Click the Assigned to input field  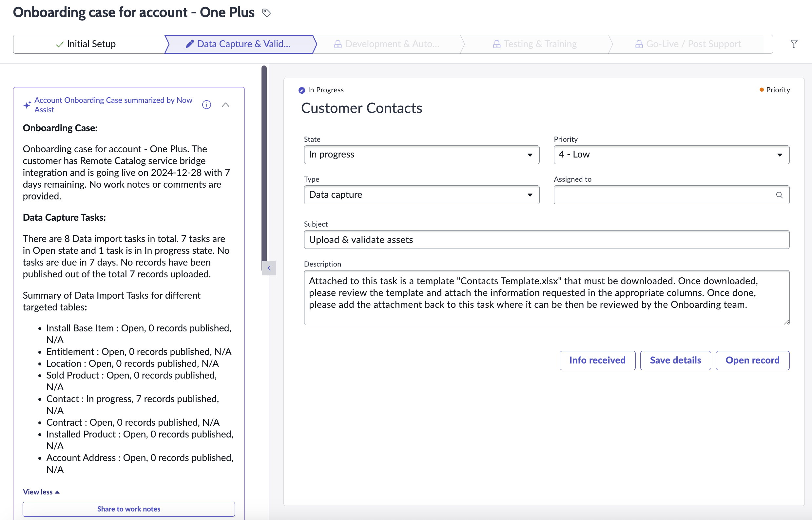point(671,195)
